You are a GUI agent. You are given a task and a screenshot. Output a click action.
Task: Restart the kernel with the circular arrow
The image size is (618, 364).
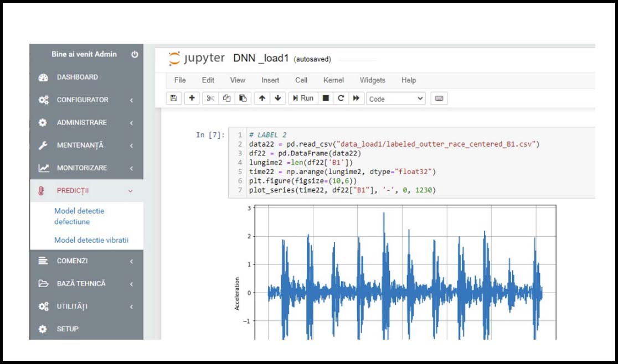[x=341, y=98]
